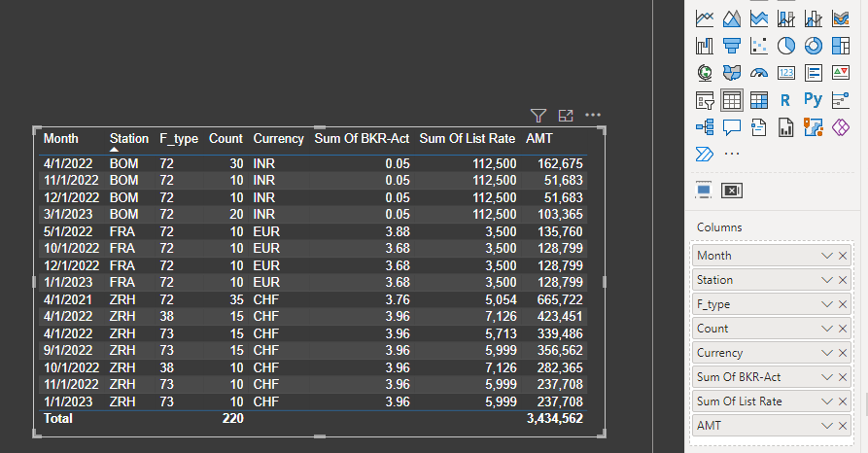
Task: Choose the Decomposition tree visual
Action: pos(705,126)
